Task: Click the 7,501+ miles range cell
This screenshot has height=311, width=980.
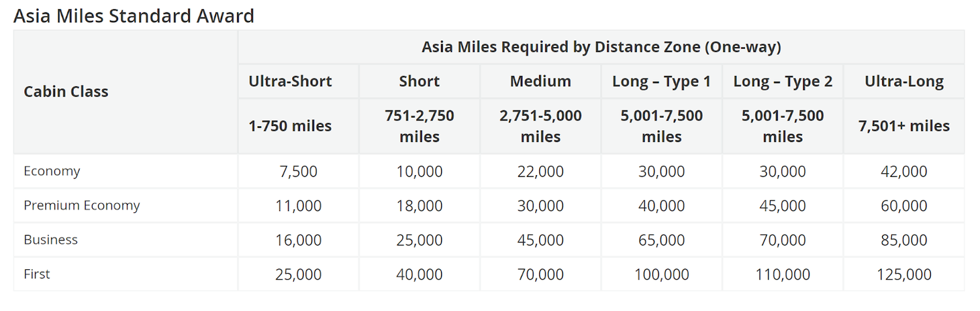Action: tap(904, 126)
